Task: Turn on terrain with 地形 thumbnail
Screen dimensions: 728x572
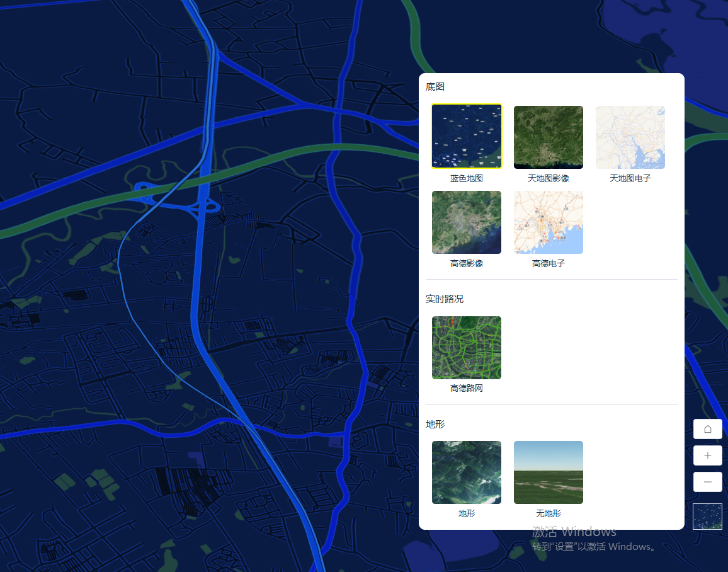Action: [x=467, y=472]
